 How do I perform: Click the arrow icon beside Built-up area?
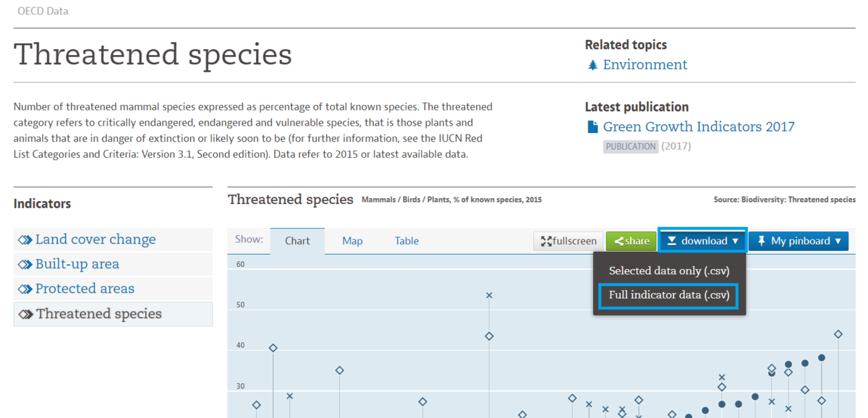[26, 265]
